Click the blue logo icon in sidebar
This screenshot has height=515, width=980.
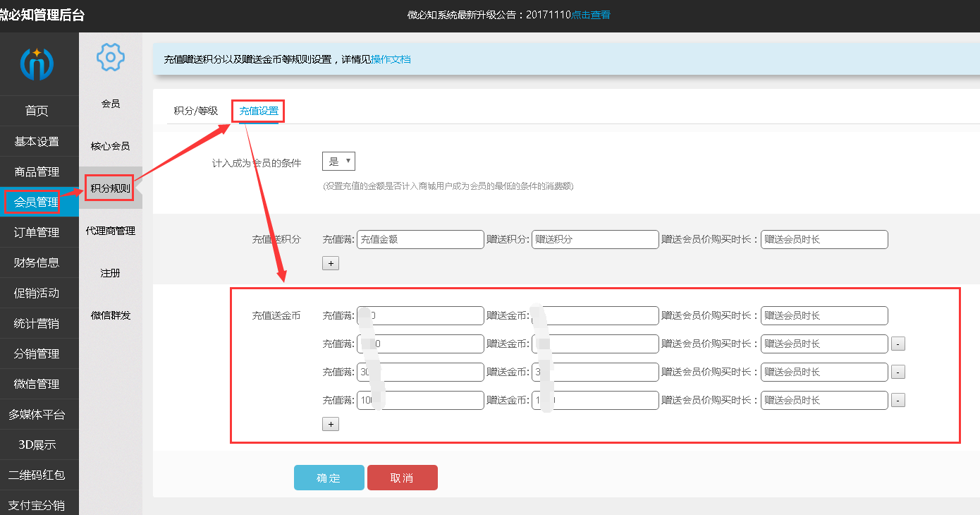coord(37,64)
